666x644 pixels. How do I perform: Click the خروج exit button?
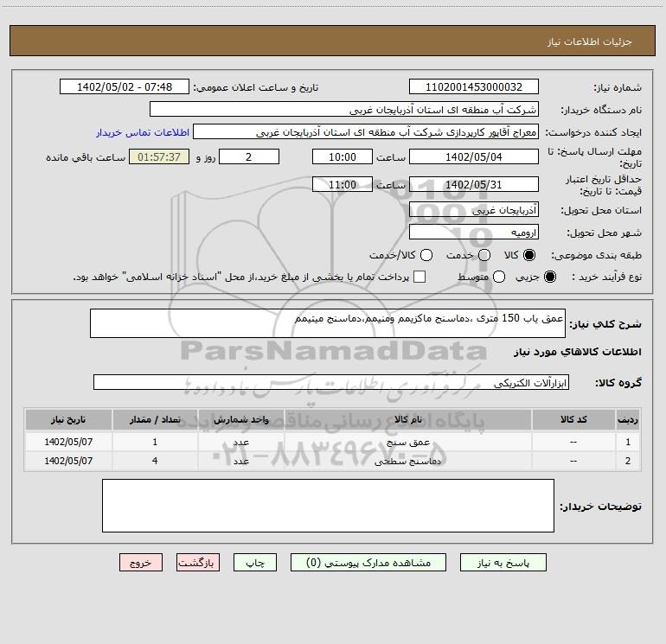141,563
